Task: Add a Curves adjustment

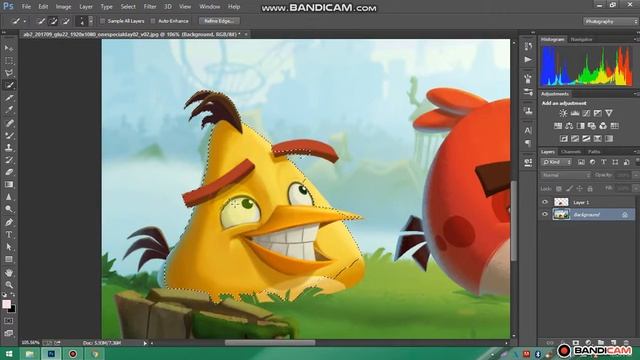Action: point(586,113)
